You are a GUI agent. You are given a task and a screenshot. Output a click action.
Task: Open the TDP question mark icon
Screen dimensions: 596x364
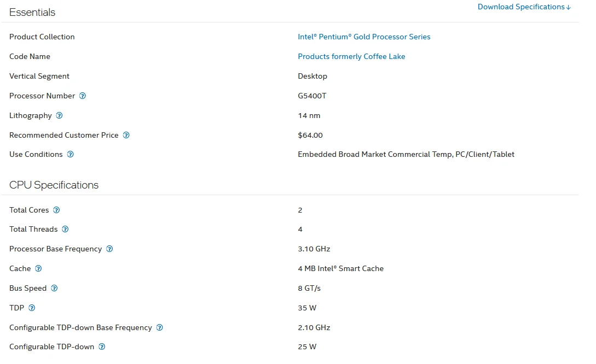(x=32, y=308)
